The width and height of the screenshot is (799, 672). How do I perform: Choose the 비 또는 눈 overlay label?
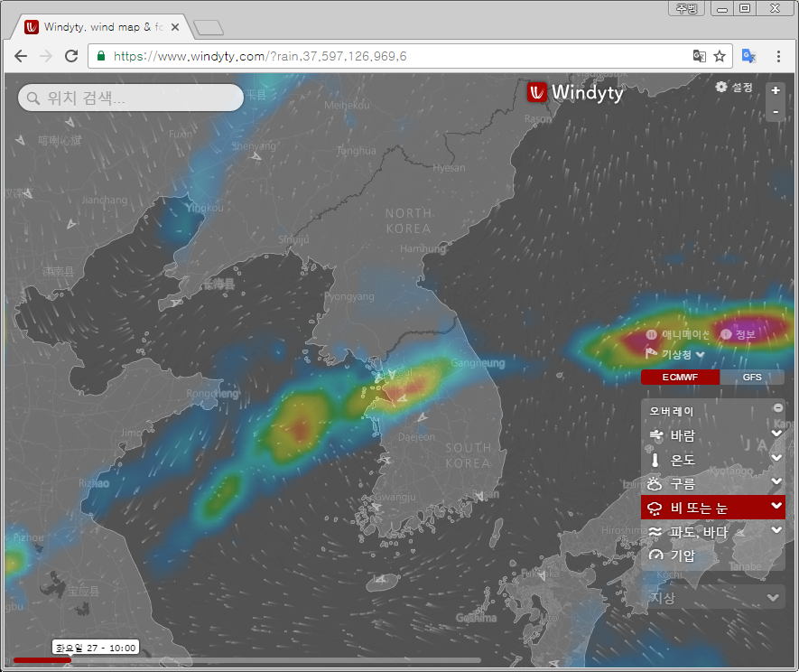[699, 508]
